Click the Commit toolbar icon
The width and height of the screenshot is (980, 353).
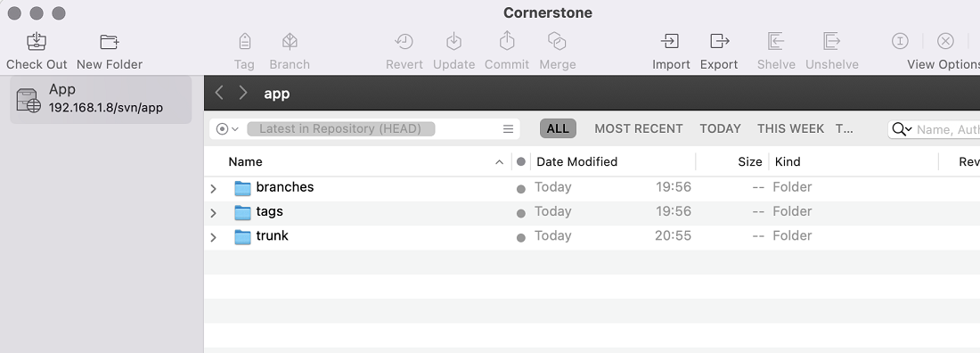(506, 41)
